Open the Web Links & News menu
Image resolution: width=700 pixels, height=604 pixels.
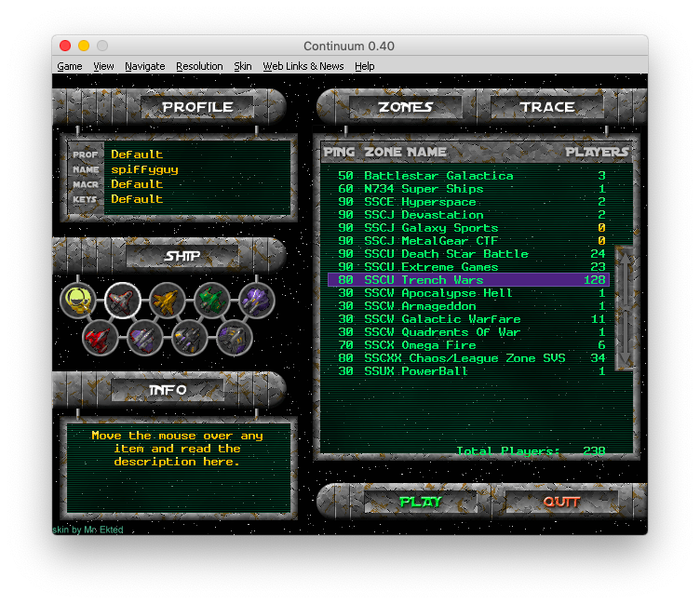pyautogui.click(x=303, y=66)
